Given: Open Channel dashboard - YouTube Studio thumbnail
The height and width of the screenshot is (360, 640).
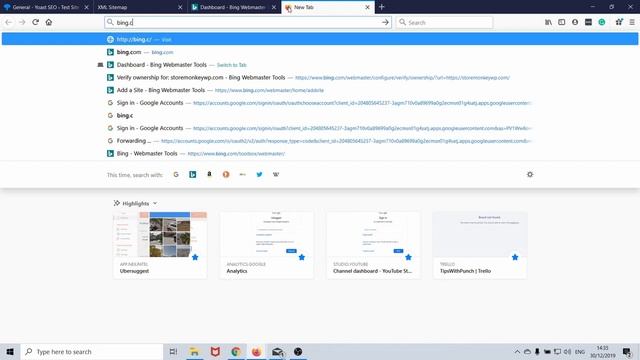Looking at the screenshot, I should click(x=373, y=245).
